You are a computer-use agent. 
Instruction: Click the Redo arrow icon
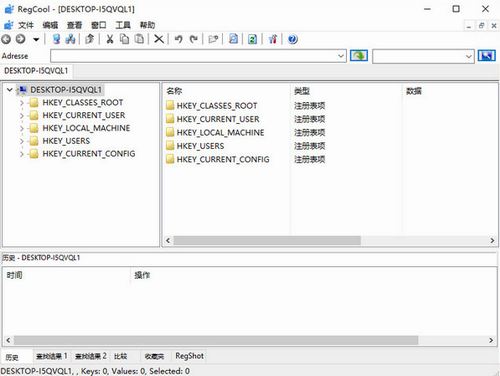click(194, 39)
